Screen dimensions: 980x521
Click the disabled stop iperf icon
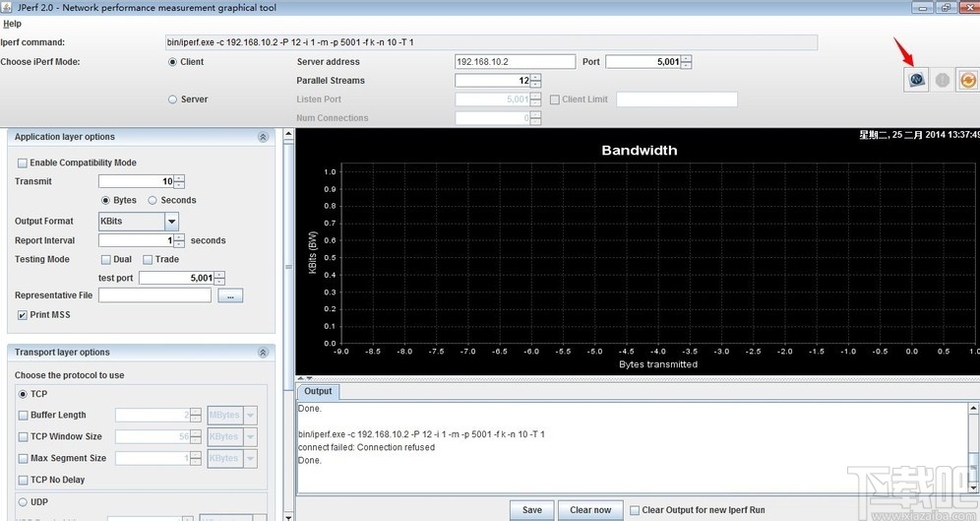(x=942, y=80)
